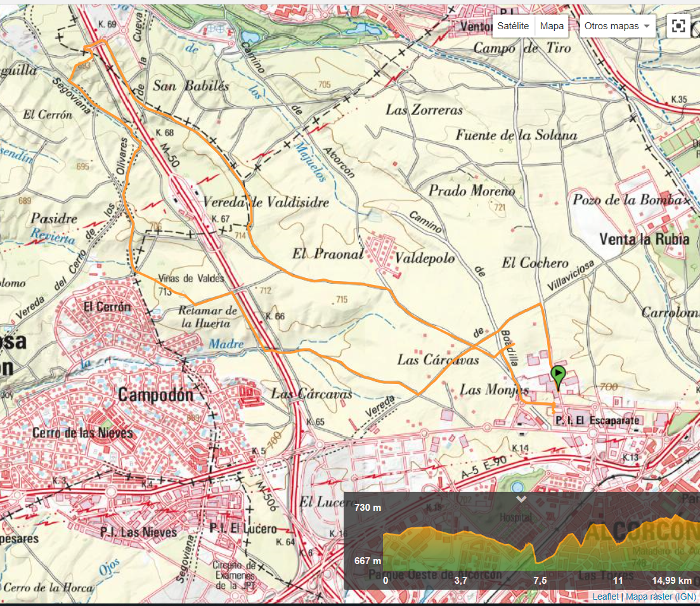Viewport: 700px width, 606px height.
Task: Click the Campo de Tiro label
Action: (x=522, y=48)
